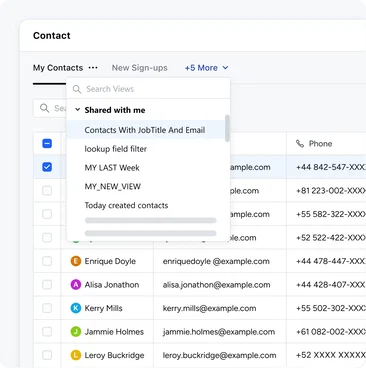
Task: Click phone number +44 842-547
Action: (x=331, y=167)
